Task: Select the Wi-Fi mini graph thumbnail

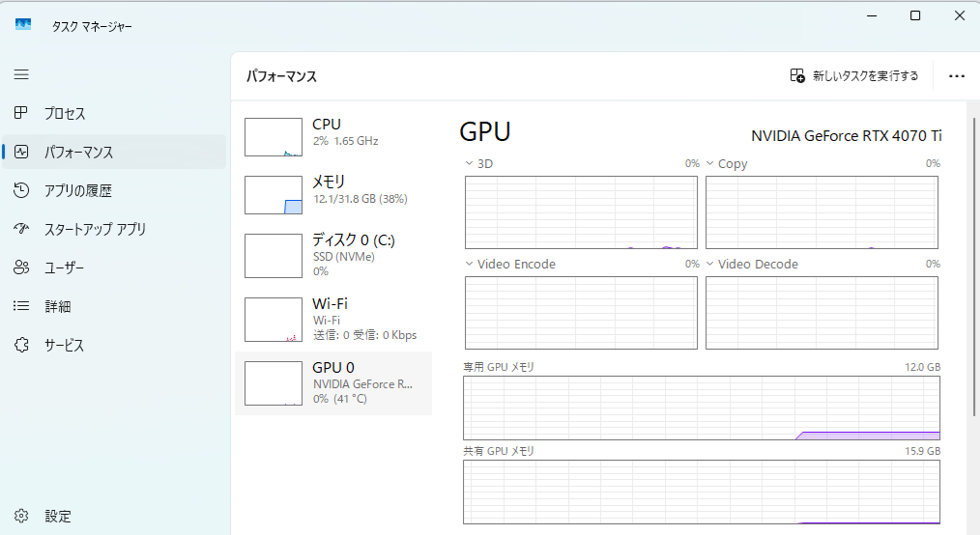Action: point(274,320)
